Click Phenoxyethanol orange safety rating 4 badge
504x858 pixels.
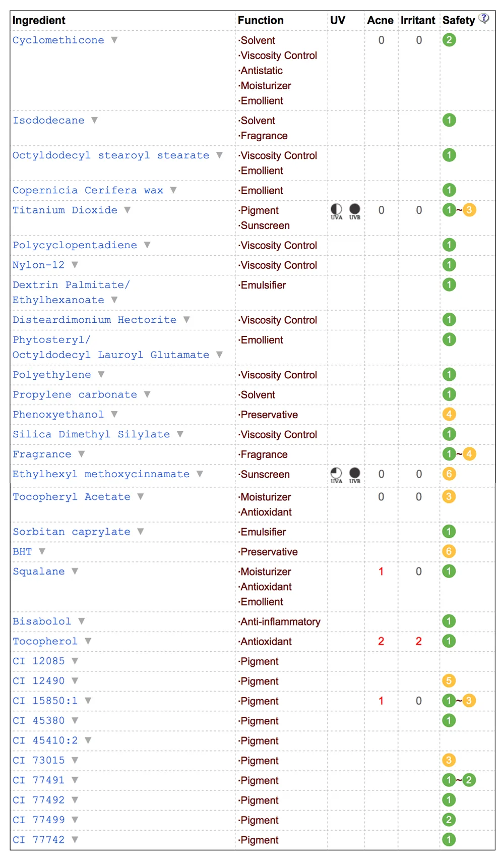tap(449, 414)
